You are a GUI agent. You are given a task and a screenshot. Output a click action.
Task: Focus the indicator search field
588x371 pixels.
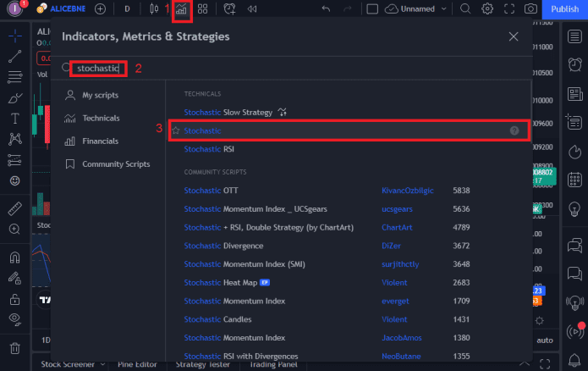(x=98, y=69)
